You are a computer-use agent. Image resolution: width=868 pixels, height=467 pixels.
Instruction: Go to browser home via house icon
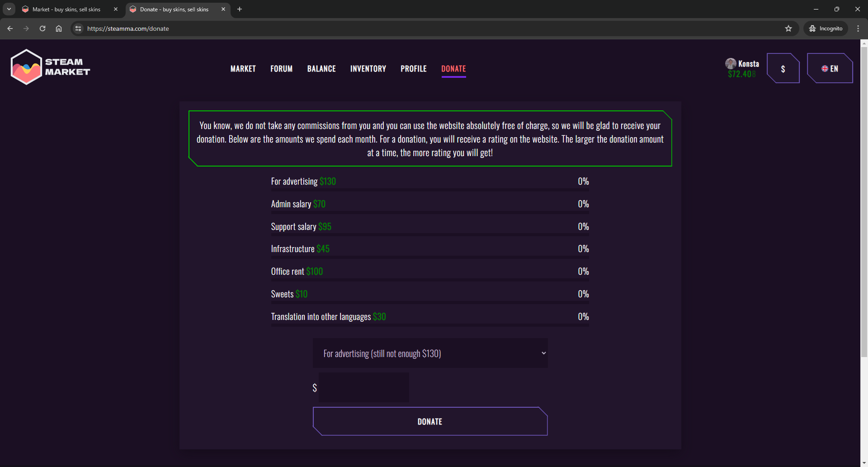pos(59,29)
